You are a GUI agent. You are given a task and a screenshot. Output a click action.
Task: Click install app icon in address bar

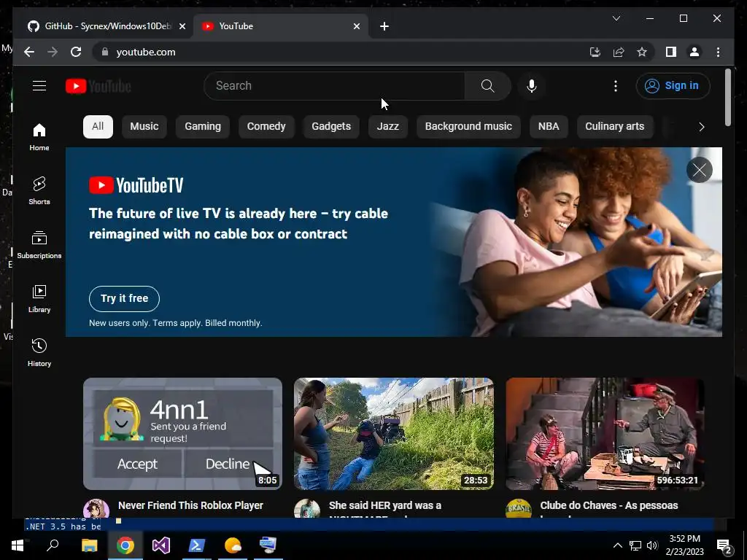click(x=595, y=52)
